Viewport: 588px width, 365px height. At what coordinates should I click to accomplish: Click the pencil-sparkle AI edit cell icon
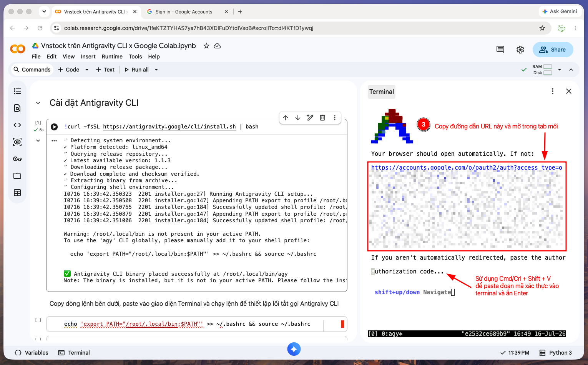pyautogui.click(x=310, y=118)
